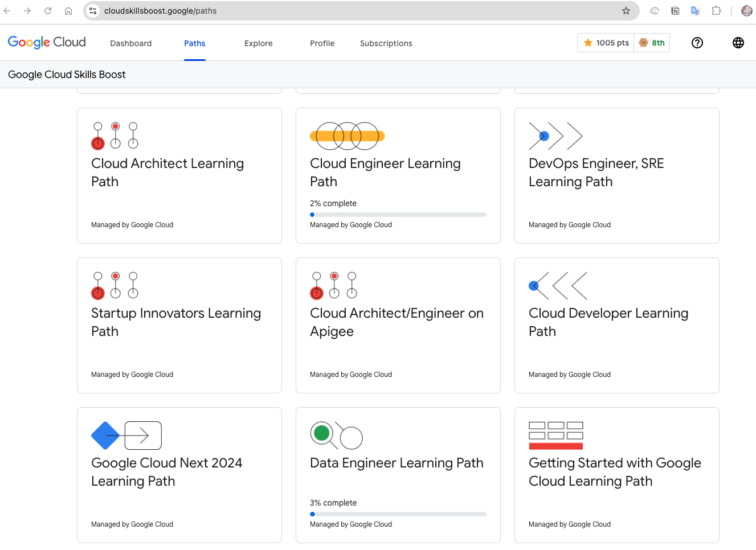Click the Google Cloud logo

click(47, 43)
